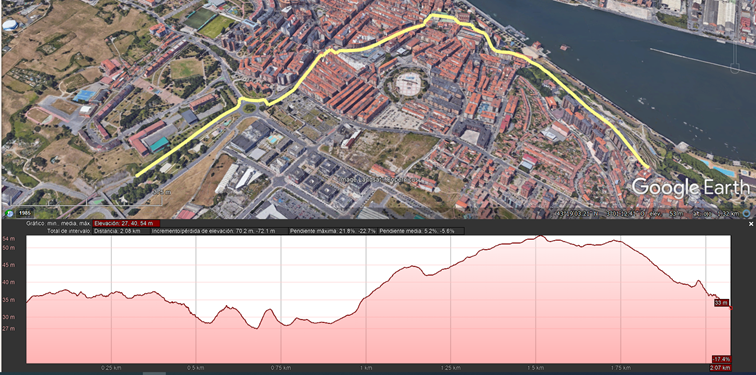
Task: Click the elevation profile peak near 1.5 km
Action: point(540,236)
